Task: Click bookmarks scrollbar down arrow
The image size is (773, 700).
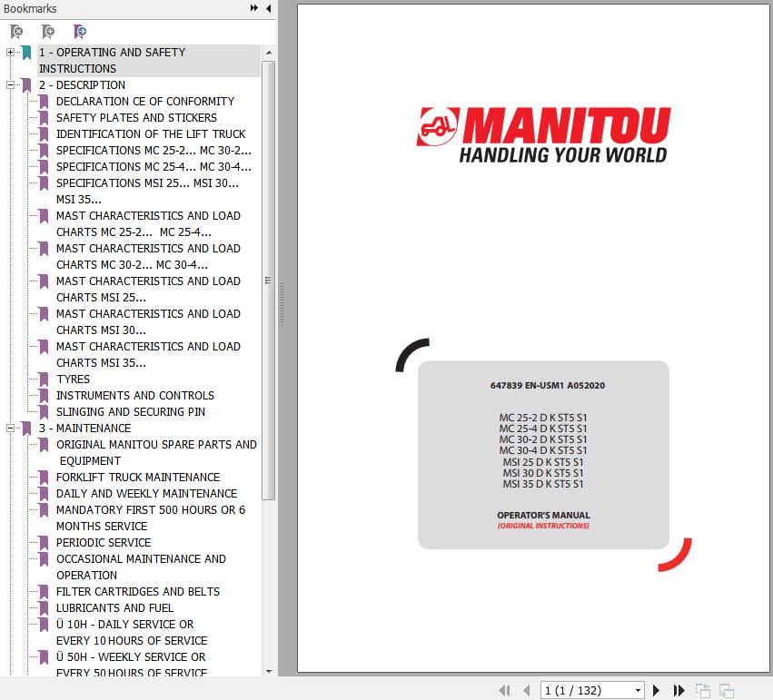Action: click(x=269, y=671)
